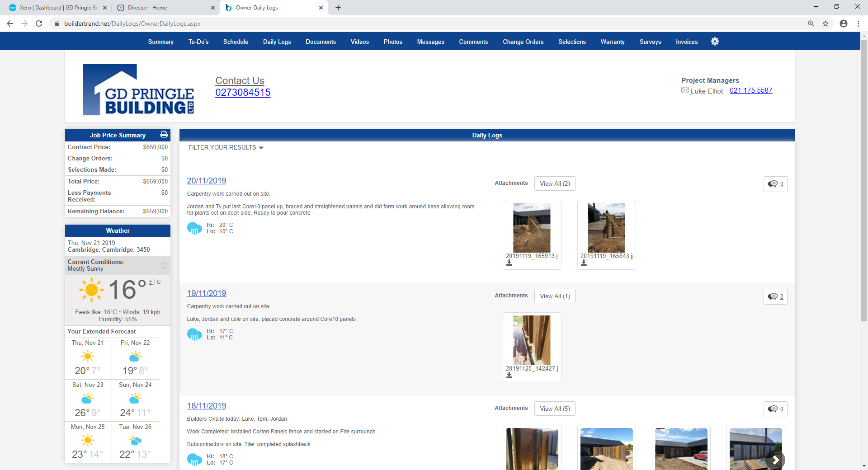Expand Filter Your Results dropdown
This screenshot has height=470, width=868.
(x=226, y=147)
